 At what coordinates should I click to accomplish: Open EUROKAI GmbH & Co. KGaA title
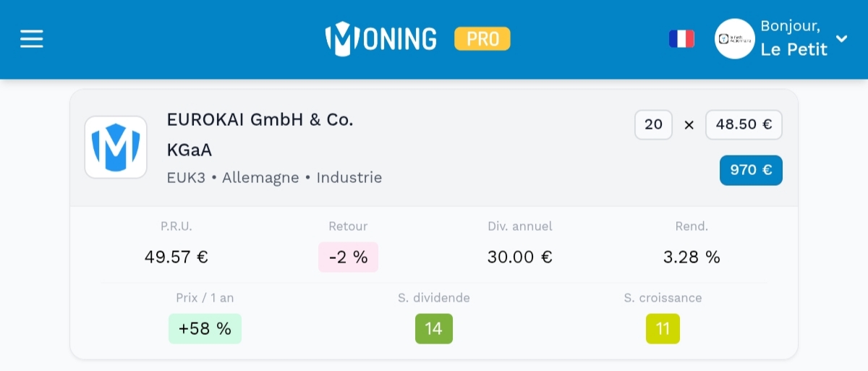[x=260, y=135]
